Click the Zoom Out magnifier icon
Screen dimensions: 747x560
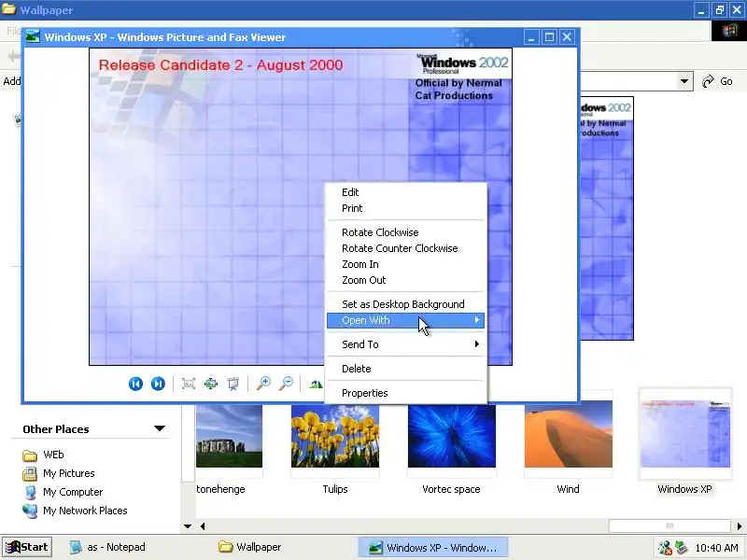tap(286, 383)
